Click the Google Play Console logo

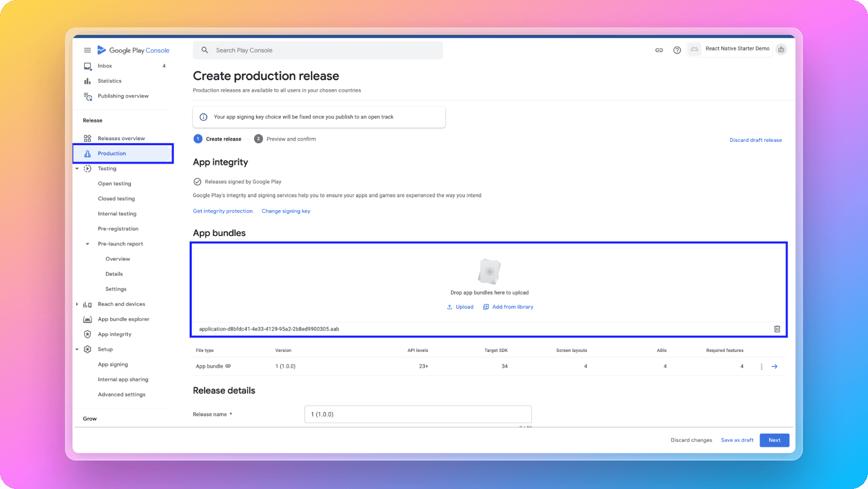(133, 50)
